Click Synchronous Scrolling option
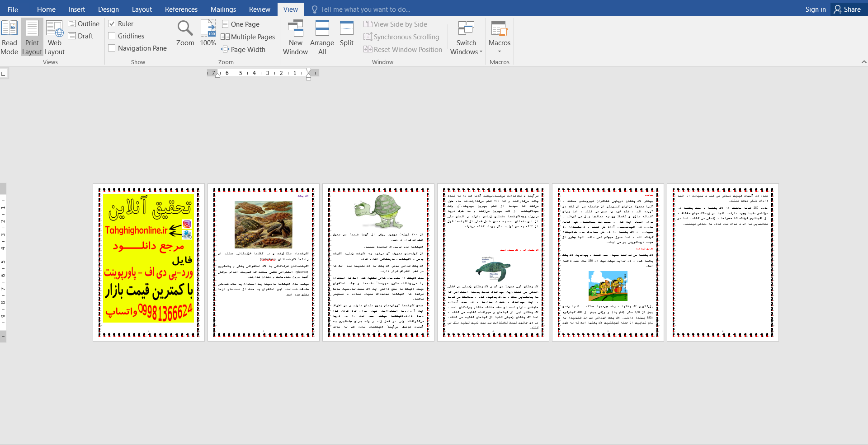 point(401,37)
